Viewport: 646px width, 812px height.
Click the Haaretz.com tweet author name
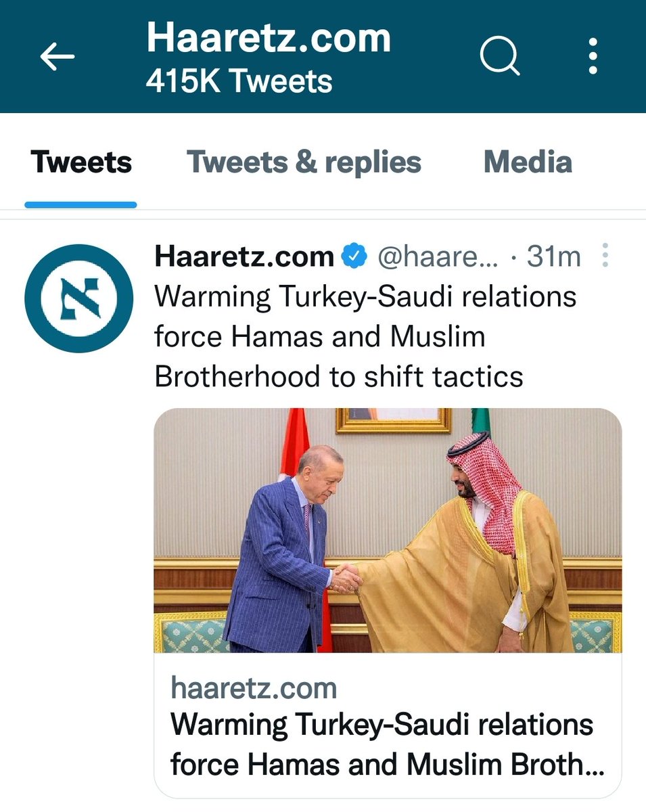coord(244,256)
